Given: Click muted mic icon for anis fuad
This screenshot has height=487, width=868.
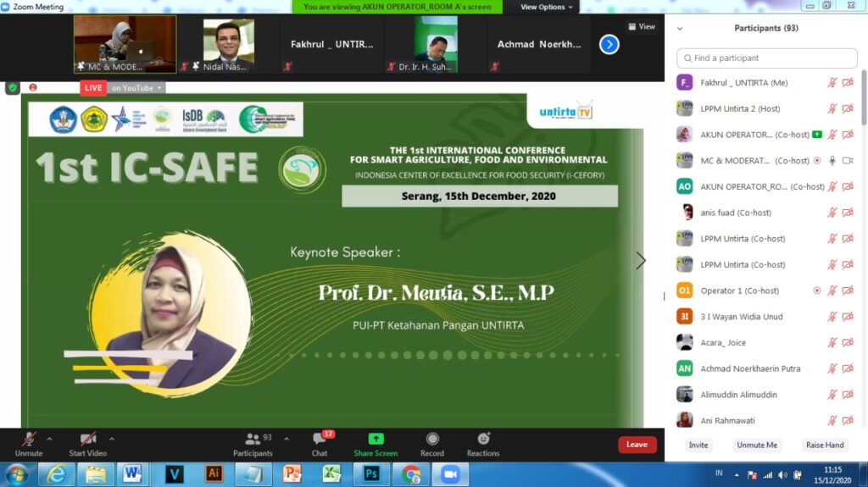Looking at the screenshot, I should pyautogui.click(x=832, y=213).
